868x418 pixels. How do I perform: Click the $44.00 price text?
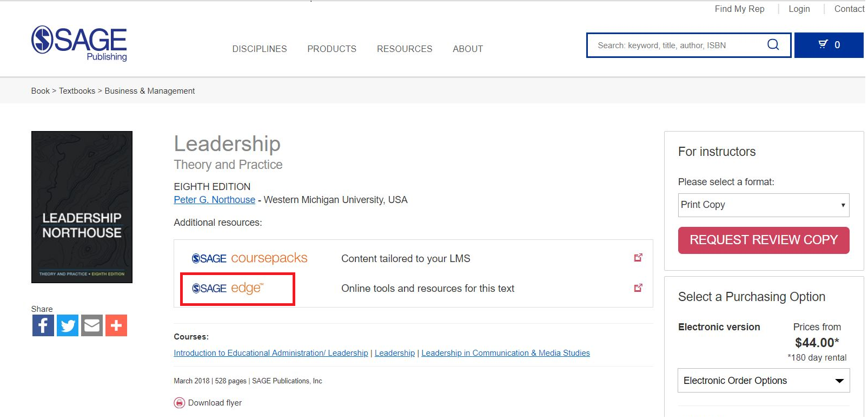pos(817,343)
